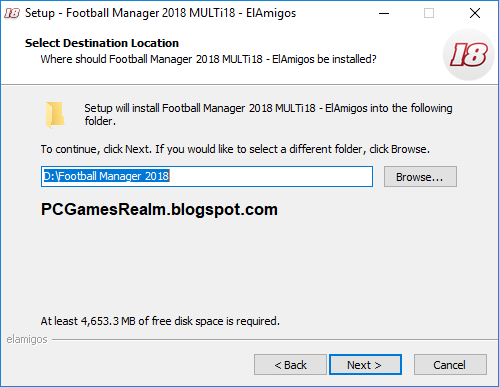Image resolution: width=499 pixels, height=387 pixels.
Task: Click the disabled maximize button
Action: [x=429, y=13]
